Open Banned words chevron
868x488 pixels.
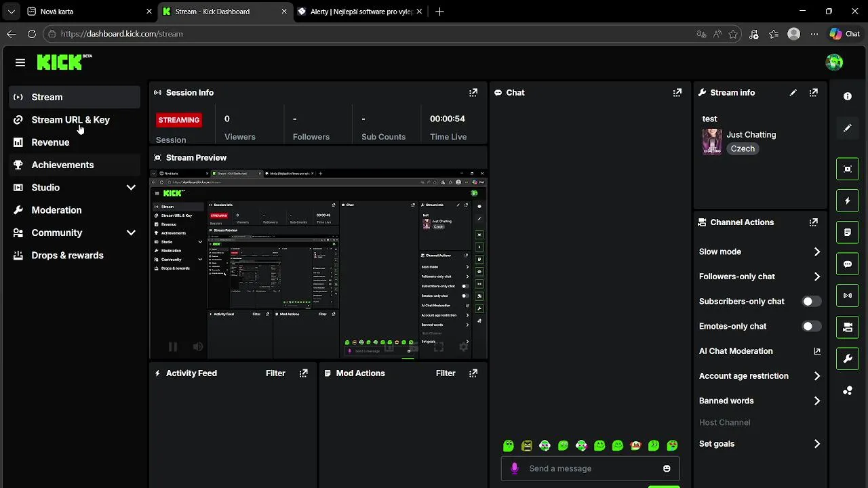pos(816,401)
